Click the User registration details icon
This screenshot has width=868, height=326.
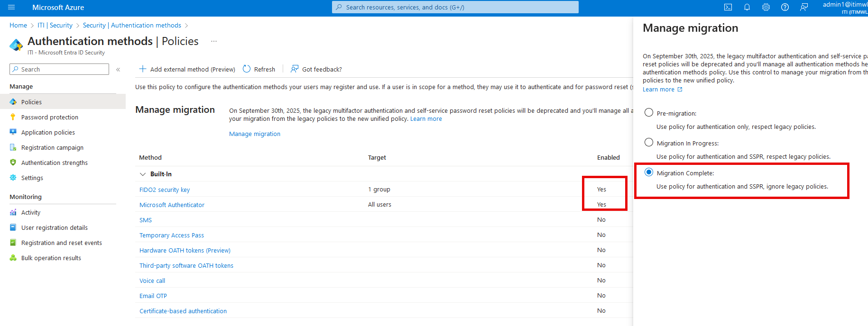pos(13,227)
